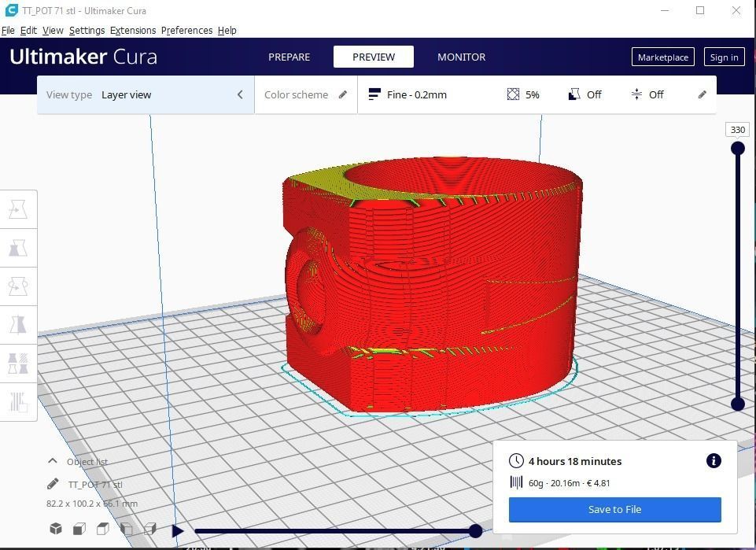Click lower handle of layer slider
The height and width of the screenshot is (550, 756).
coord(738,404)
